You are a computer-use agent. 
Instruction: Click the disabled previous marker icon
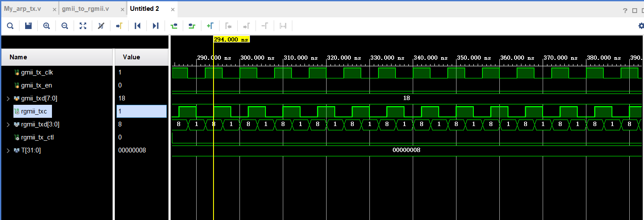[228, 26]
